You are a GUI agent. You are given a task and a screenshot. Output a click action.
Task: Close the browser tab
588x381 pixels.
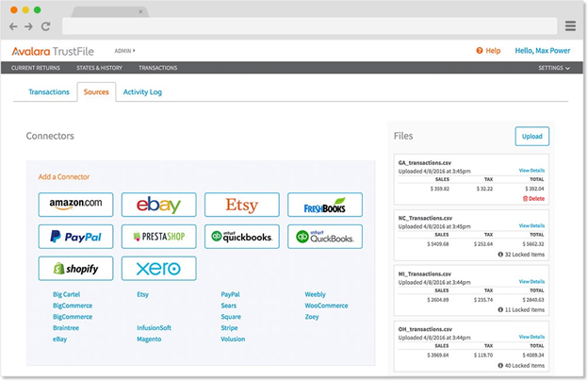click(140, 11)
